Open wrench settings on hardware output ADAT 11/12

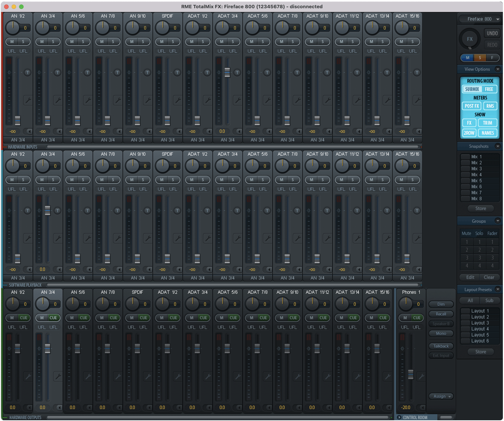point(327,376)
